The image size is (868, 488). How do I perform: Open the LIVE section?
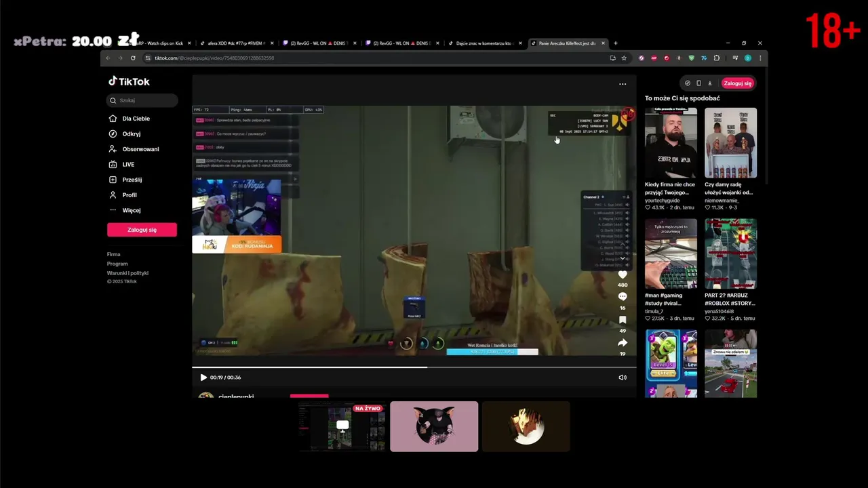pos(128,165)
